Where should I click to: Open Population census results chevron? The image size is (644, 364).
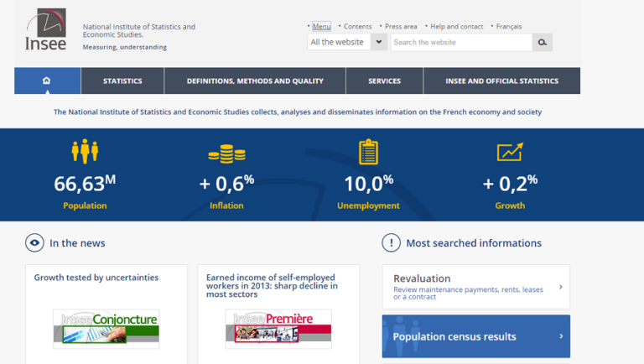pyautogui.click(x=561, y=336)
